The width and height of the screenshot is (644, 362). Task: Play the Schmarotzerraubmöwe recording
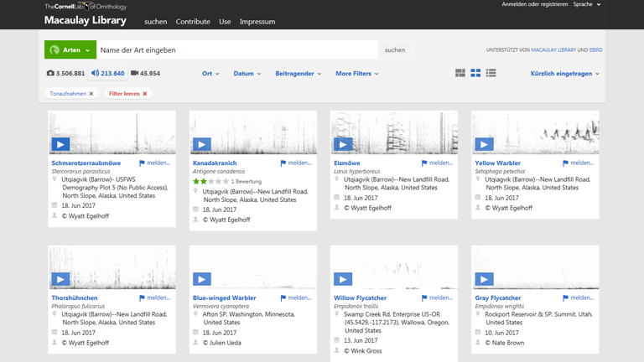point(60,144)
